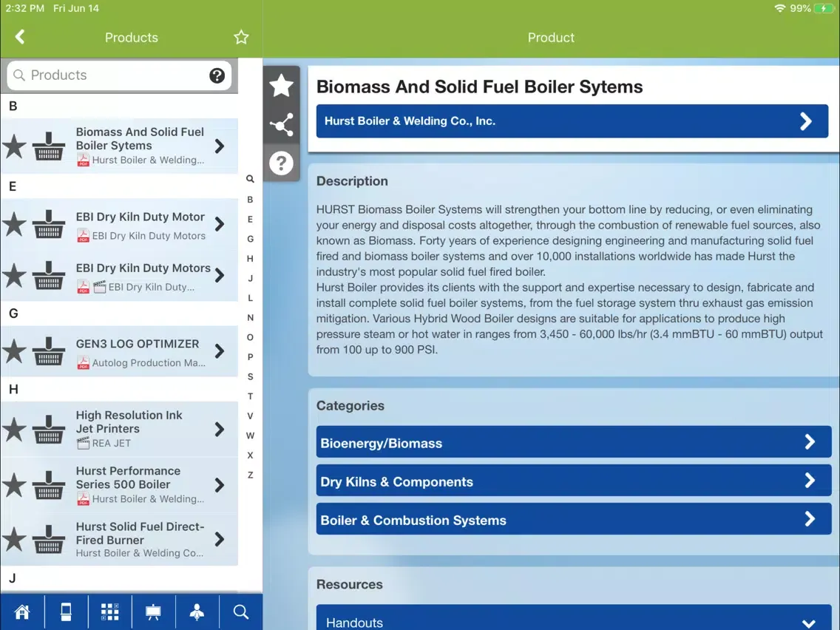The height and width of the screenshot is (630, 840).
Task: Add GEN3 LOG OPTIMIZER to basket
Action: pos(49,351)
